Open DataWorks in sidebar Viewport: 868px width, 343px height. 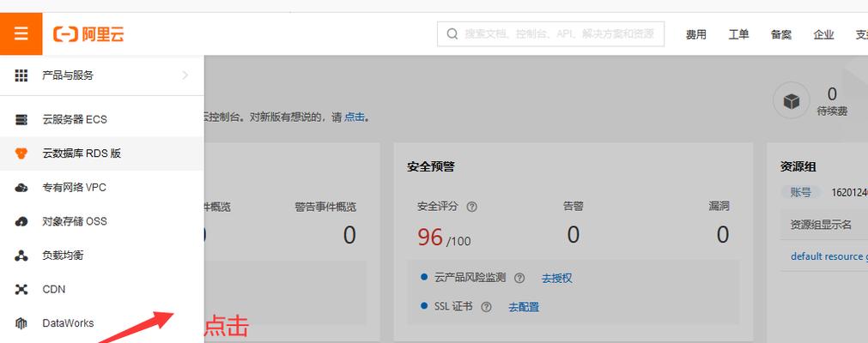102,323
